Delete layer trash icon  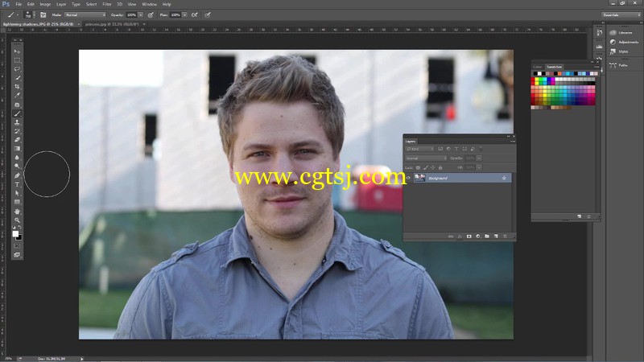point(505,237)
